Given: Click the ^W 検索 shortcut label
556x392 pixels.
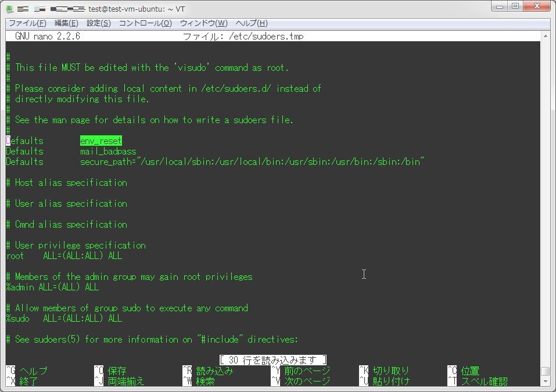Looking at the screenshot, I should click(x=199, y=382).
